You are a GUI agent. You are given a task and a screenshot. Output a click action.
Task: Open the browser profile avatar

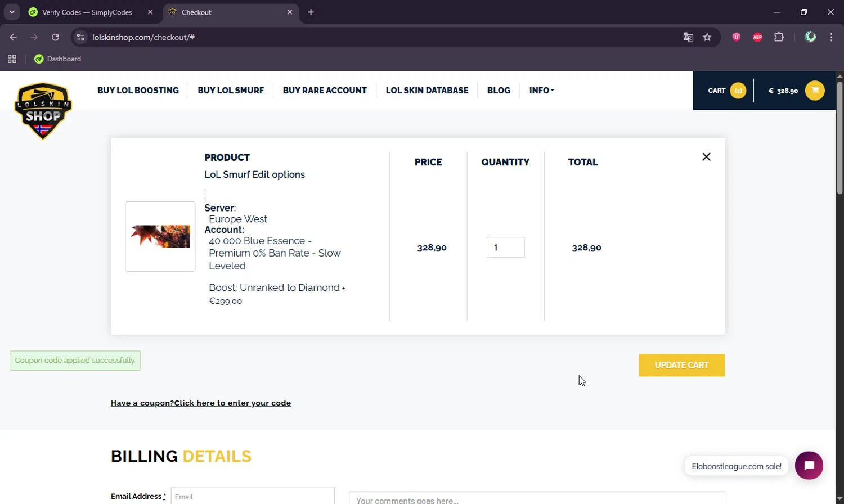pos(810,37)
